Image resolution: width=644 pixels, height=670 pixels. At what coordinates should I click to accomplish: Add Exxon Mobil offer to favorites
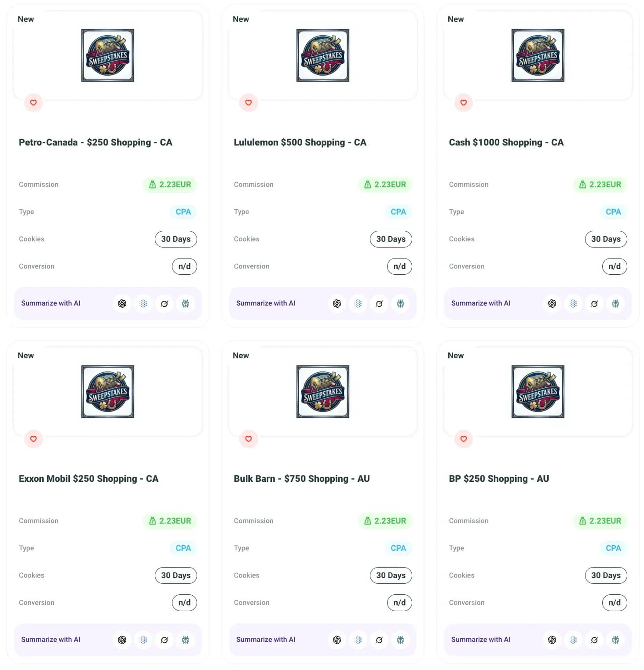coord(33,439)
